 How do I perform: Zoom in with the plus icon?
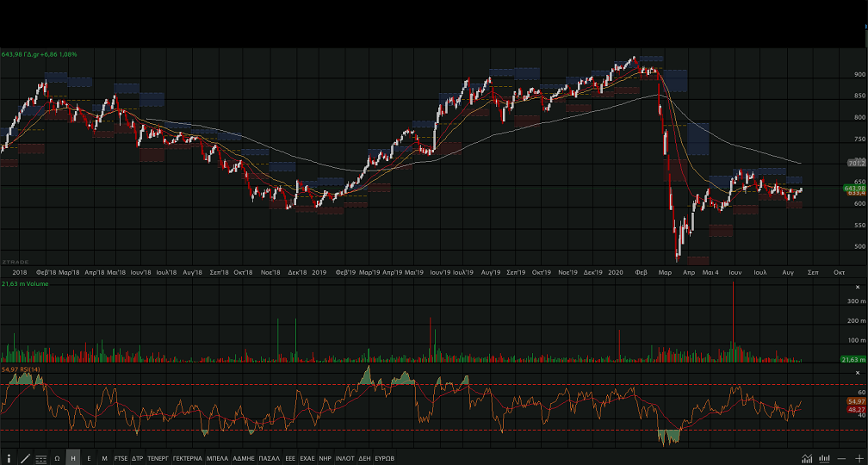[859, 458]
